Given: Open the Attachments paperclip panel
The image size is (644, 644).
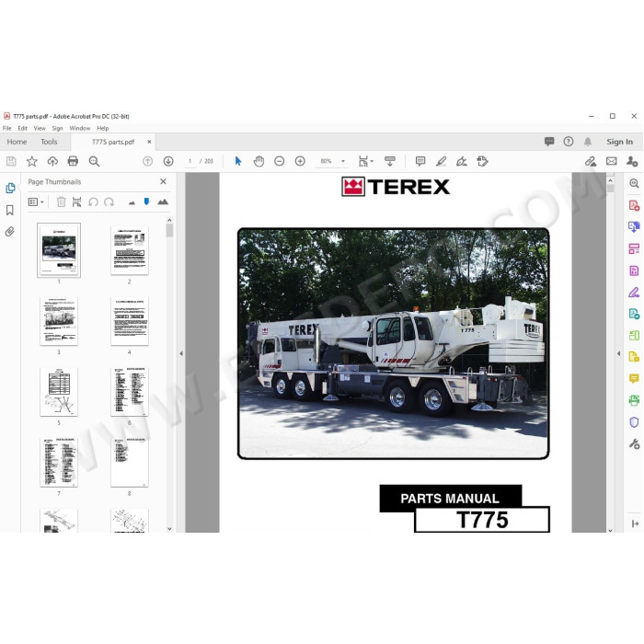Looking at the screenshot, I should click(x=10, y=232).
